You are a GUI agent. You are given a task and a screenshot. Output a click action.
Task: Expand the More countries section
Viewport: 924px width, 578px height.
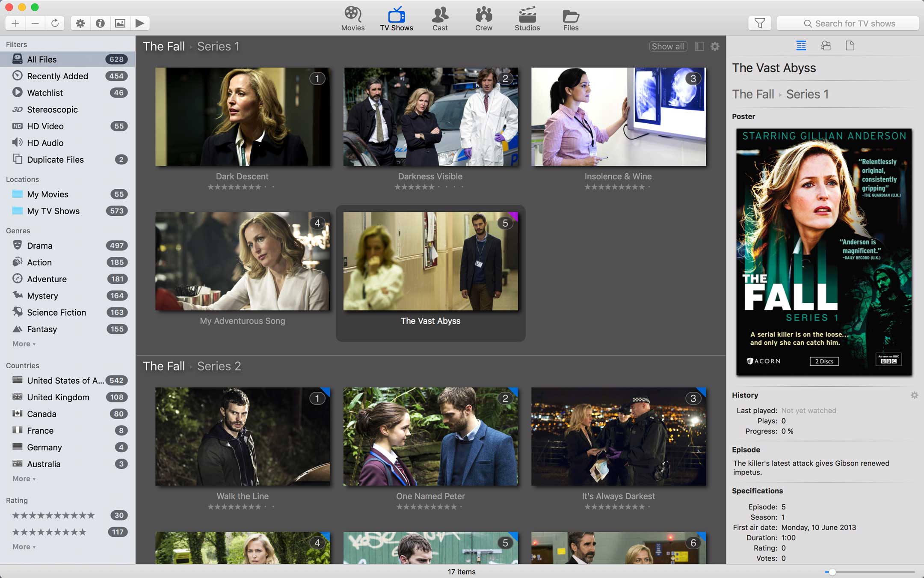point(23,478)
